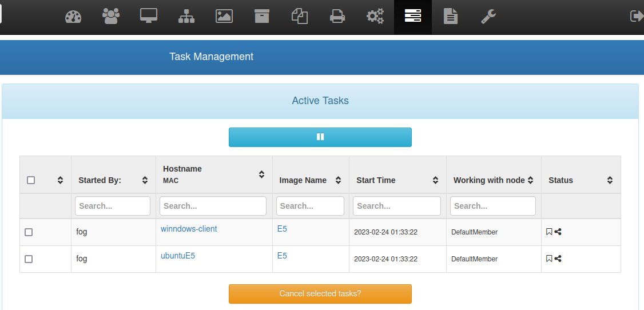644x310 pixels.
Task: Click bookmark status icon for ubuntuE5
Action: pos(549,259)
